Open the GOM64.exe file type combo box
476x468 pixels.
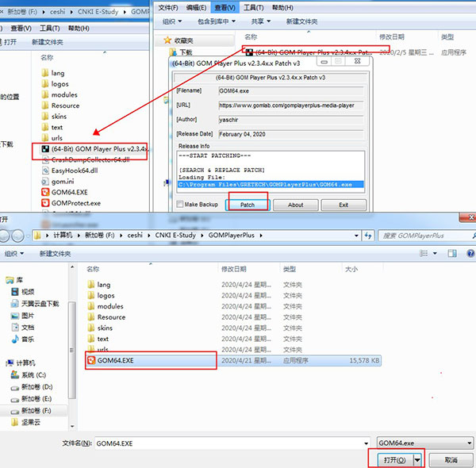pyautogui.click(x=425, y=443)
